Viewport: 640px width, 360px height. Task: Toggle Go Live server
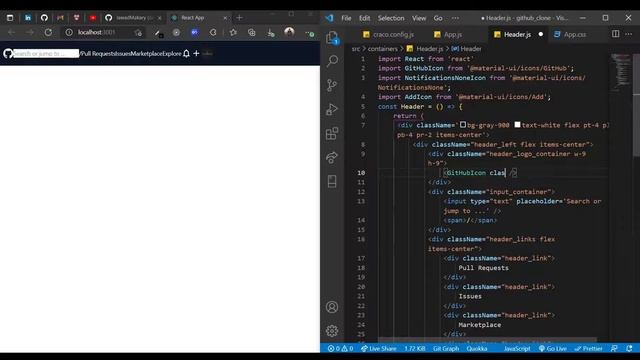point(553,348)
